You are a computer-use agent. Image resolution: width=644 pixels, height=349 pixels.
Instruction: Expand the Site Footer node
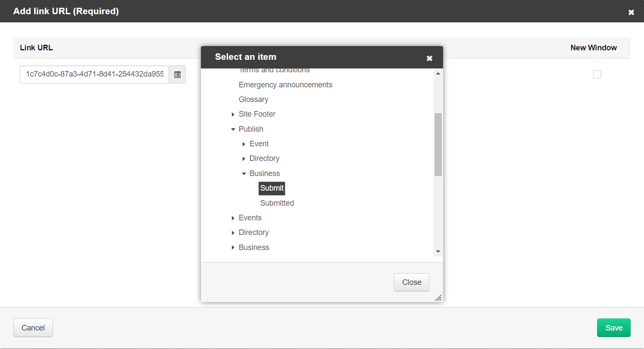tap(233, 114)
